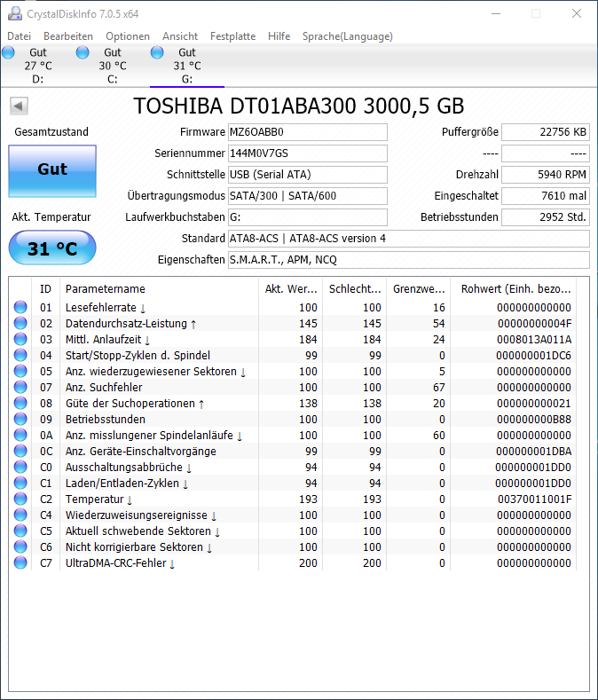Open the Festplatte menu
The width and height of the screenshot is (598, 700).
[232, 36]
